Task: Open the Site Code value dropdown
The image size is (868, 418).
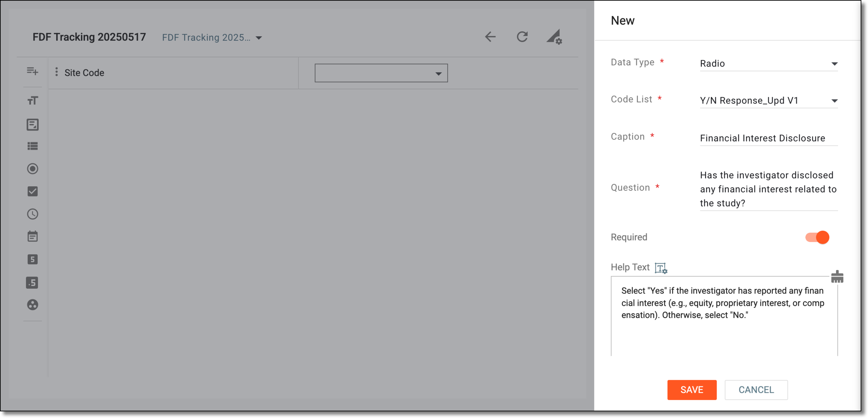Action: pyautogui.click(x=381, y=73)
